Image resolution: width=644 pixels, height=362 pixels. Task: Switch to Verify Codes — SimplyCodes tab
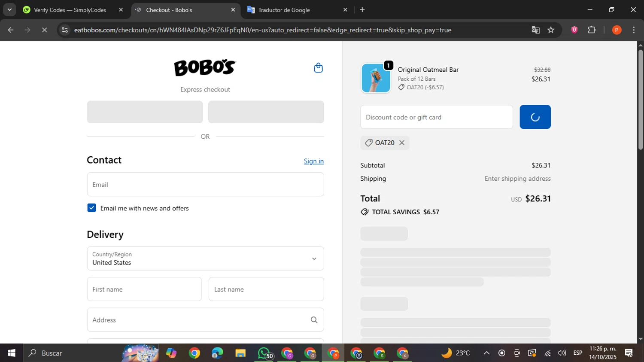pyautogui.click(x=70, y=10)
